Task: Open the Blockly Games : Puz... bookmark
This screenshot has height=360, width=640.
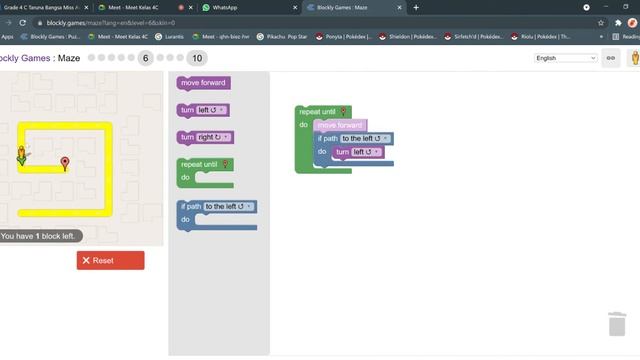Action: [50, 37]
